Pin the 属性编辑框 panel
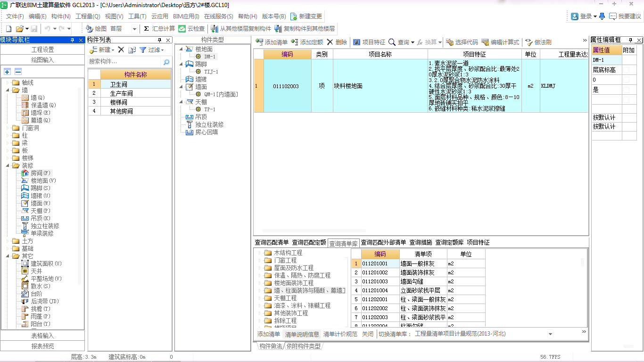644x362 pixels. (x=630, y=40)
